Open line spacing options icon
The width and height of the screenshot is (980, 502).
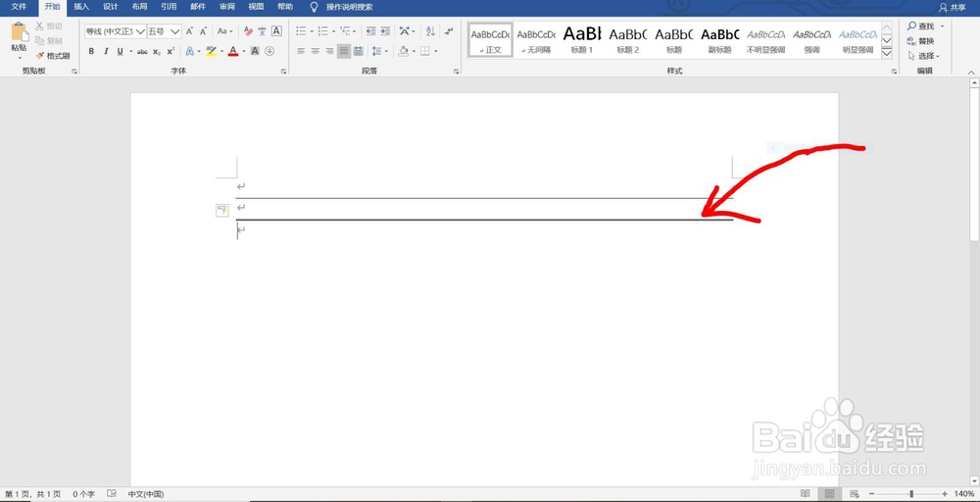point(376,51)
